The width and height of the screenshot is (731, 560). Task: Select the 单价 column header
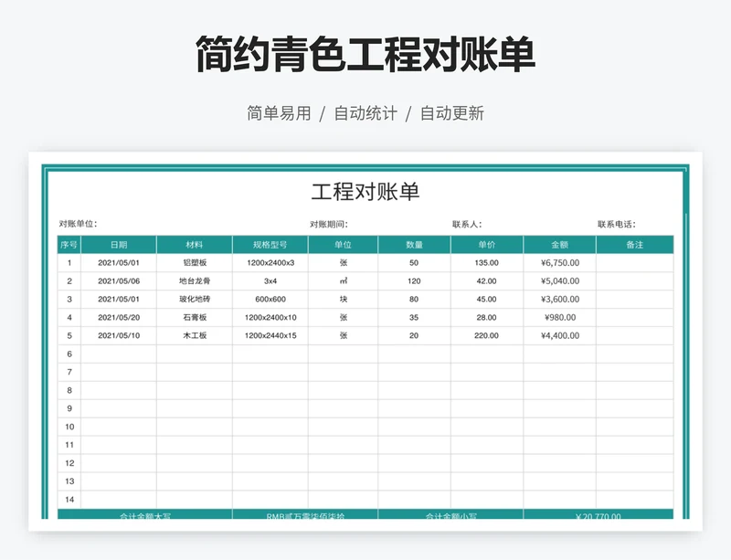[x=487, y=245]
